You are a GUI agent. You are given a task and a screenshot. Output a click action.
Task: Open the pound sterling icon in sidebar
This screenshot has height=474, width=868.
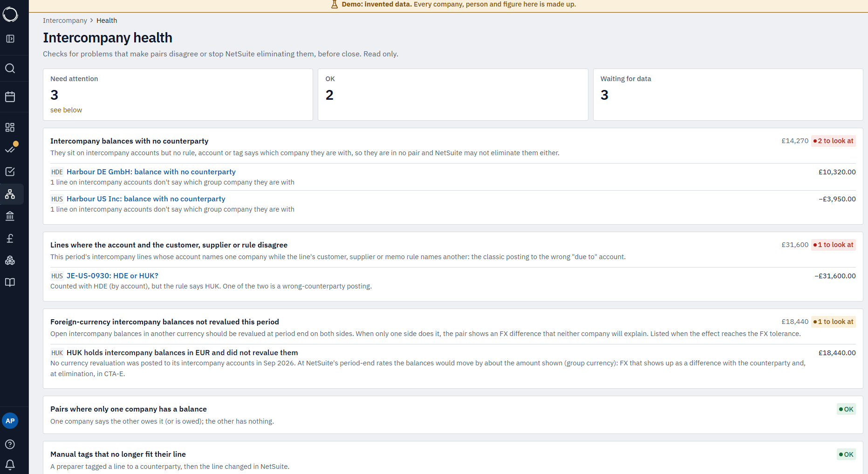pos(10,238)
